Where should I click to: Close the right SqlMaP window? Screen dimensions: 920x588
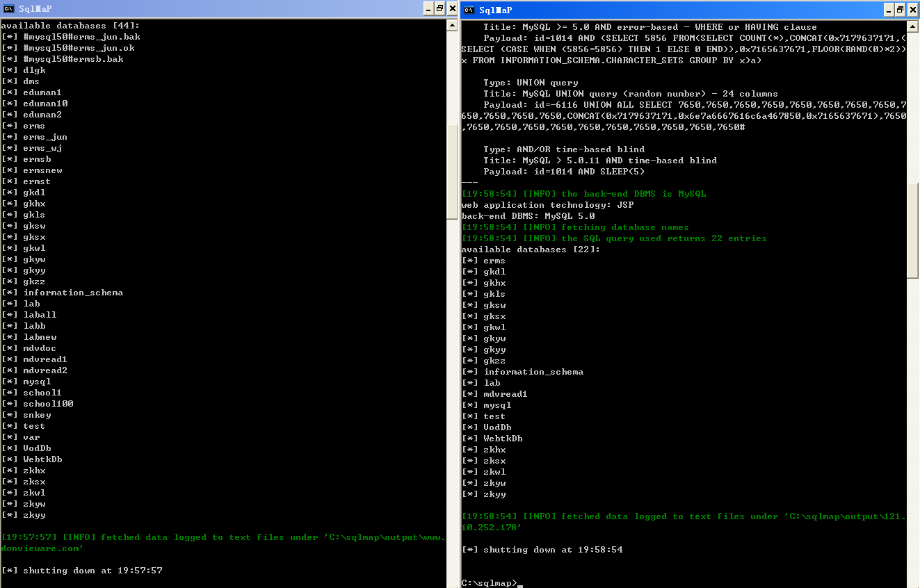coord(913,10)
